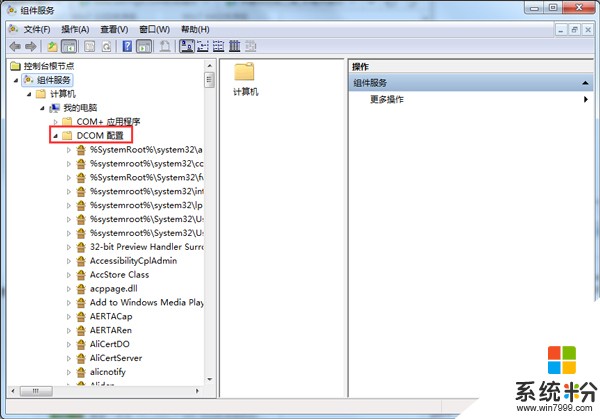
Task: Select the package icon beside acppage.dll
Action: (81, 289)
